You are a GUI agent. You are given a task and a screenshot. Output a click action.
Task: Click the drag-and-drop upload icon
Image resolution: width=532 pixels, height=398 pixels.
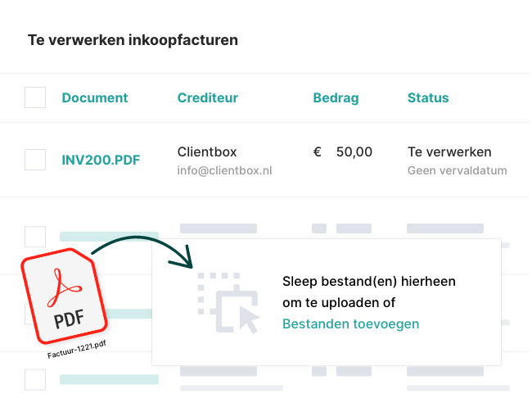pyautogui.click(x=227, y=302)
